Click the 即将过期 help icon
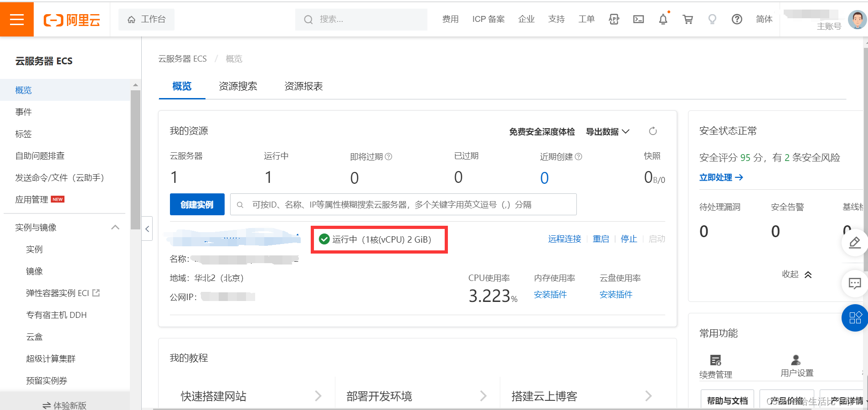The width and height of the screenshot is (868, 410). (x=389, y=156)
